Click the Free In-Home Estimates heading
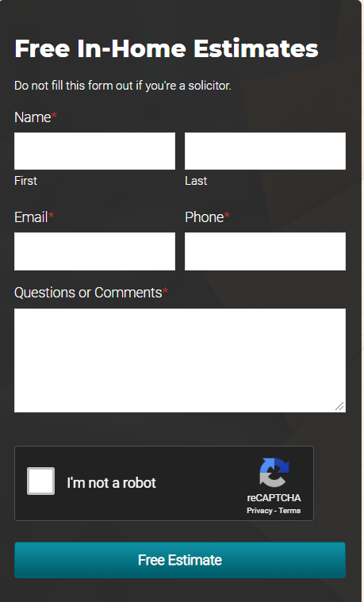The image size is (364, 602). tap(167, 48)
